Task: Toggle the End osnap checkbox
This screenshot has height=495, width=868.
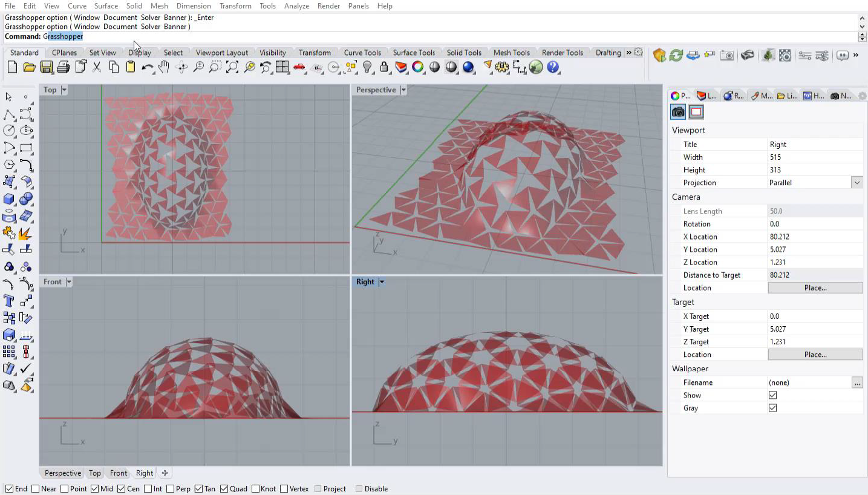Action: (9, 489)
